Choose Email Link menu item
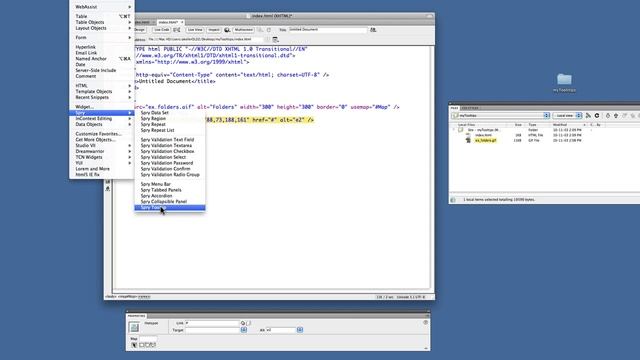Screen dimensions: 640x360 coord(102,53)
